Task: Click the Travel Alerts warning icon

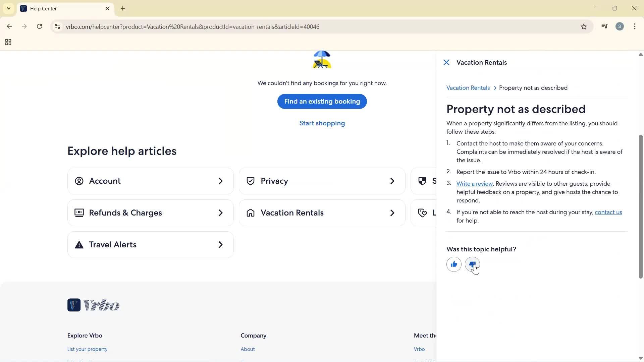Action: (79, 245)
